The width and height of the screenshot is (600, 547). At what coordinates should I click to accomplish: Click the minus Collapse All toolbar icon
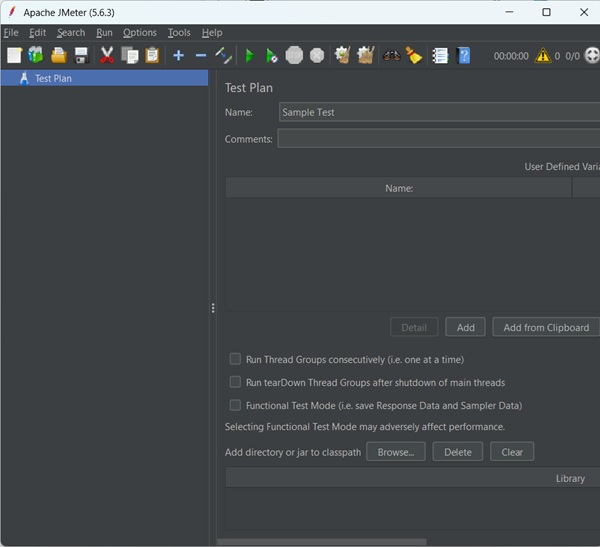pyautogui.click(x=200, y=56)
